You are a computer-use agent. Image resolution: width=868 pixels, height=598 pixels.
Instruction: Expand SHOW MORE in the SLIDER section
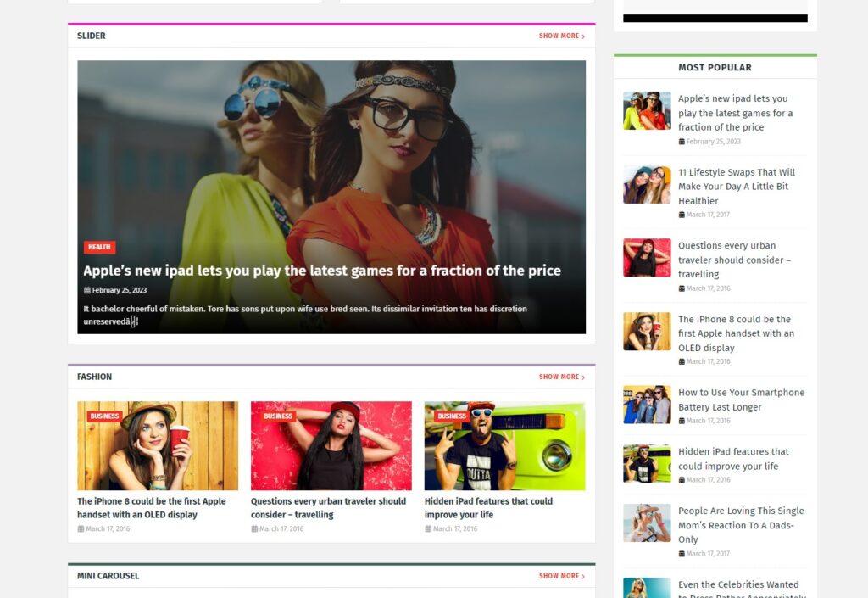pos(559,36)
